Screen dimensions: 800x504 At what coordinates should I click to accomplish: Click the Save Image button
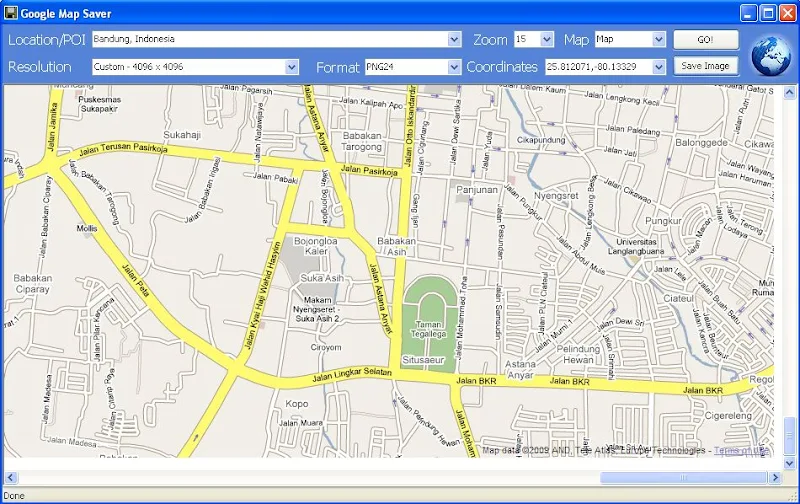(705, 66)
